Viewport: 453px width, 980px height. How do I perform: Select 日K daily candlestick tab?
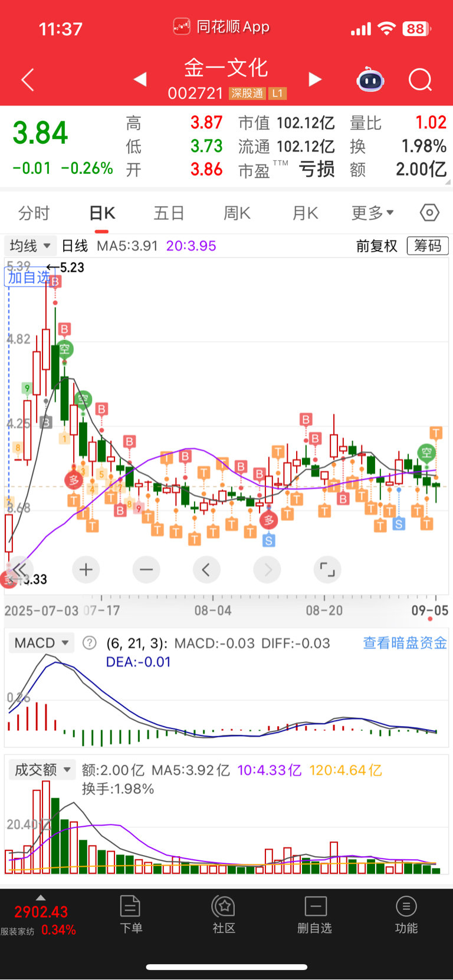pos(102,213)
